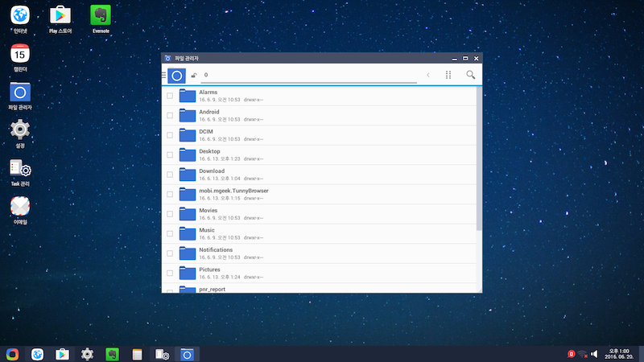Open the mobi.mgeek.TunnyBrowser folder
Screen dimensions: 644x362
click(x=319, y=194)
